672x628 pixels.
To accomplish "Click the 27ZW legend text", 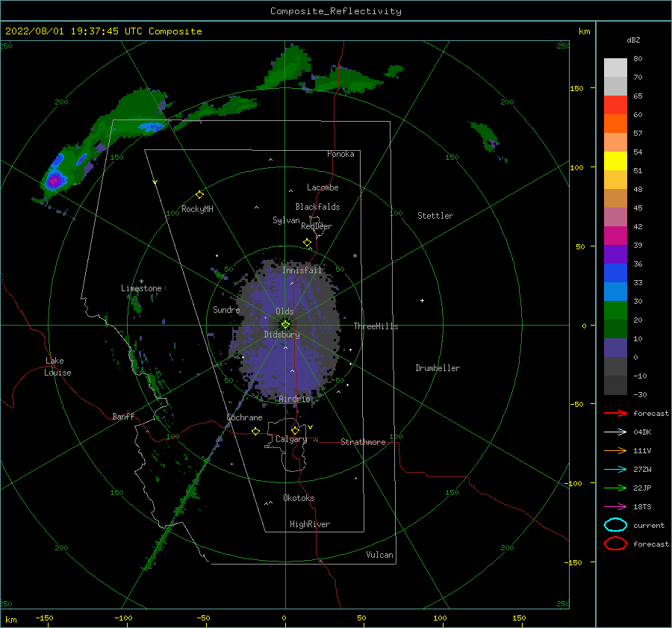I will (642, 470).
